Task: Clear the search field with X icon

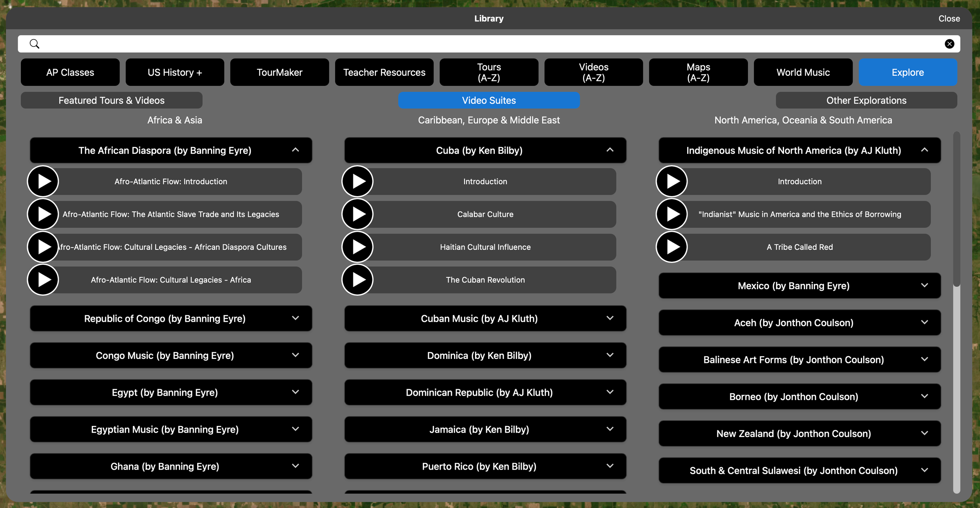Action: tap(949, 44)
